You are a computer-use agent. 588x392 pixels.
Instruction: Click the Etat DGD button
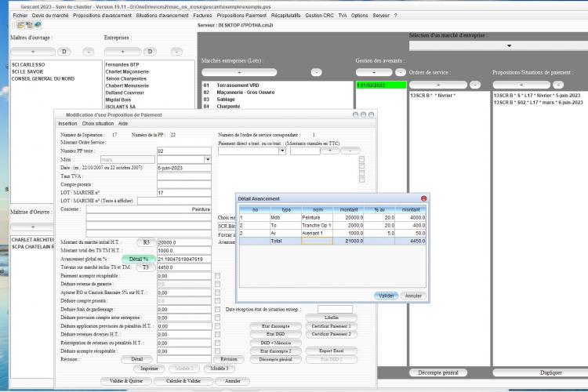click(276, 334)
